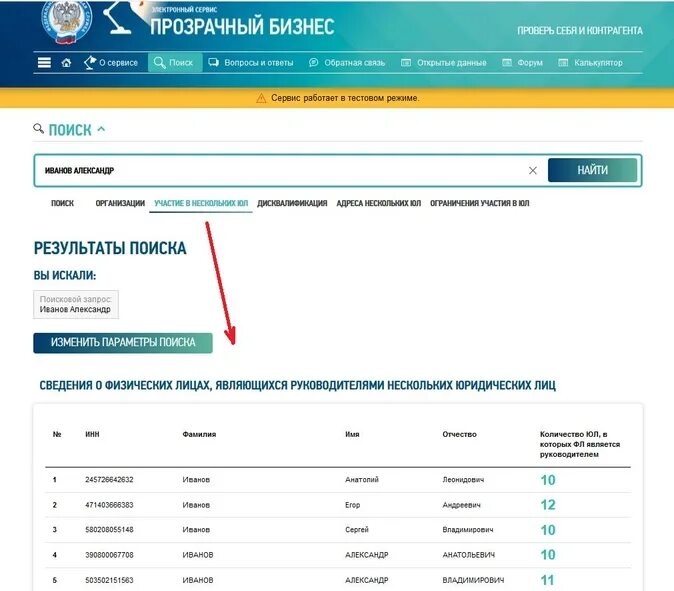Click the Отчество column header

click(x=460, y=434)
